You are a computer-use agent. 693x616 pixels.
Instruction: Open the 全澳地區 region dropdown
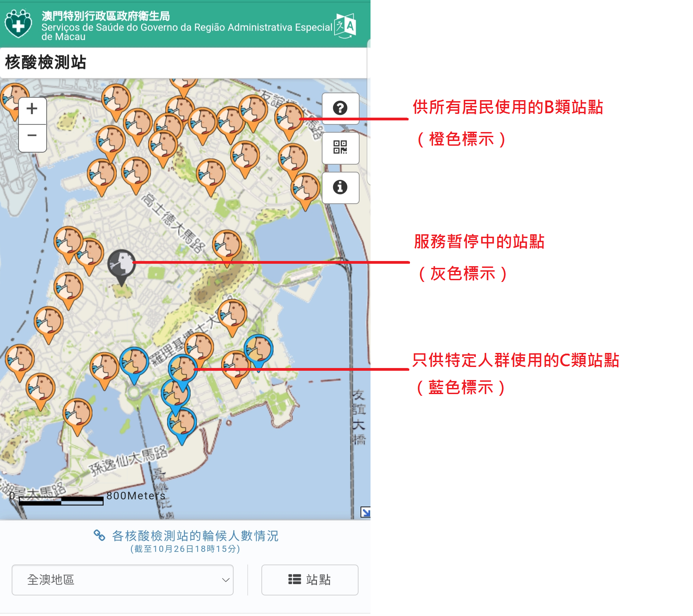coord(122,580)
